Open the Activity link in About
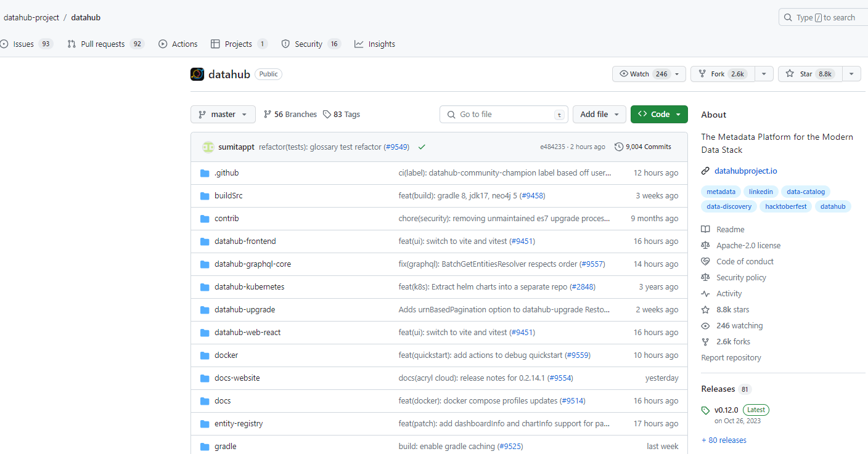Image resolution: width=868 pixels, height=454 pixels. coord(729,294)
